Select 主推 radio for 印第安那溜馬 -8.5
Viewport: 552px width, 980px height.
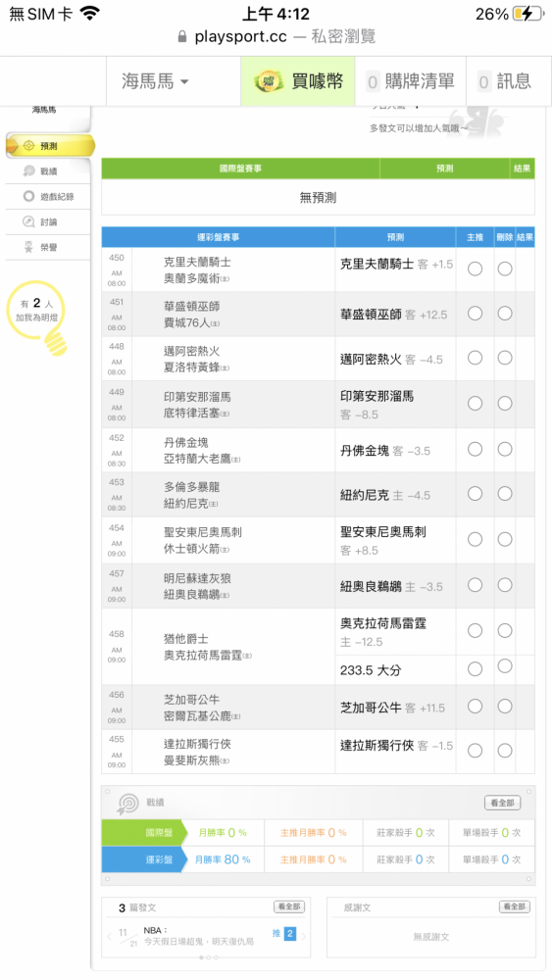point(476,404)
